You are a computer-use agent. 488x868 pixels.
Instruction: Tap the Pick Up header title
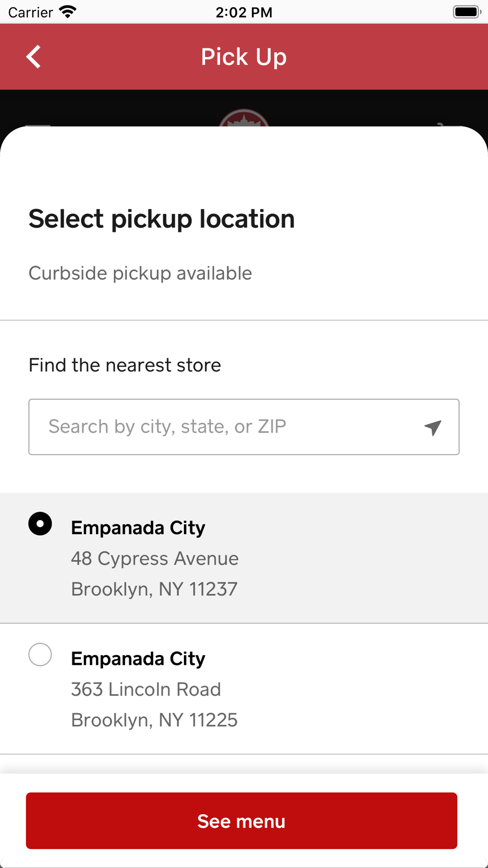244,57
